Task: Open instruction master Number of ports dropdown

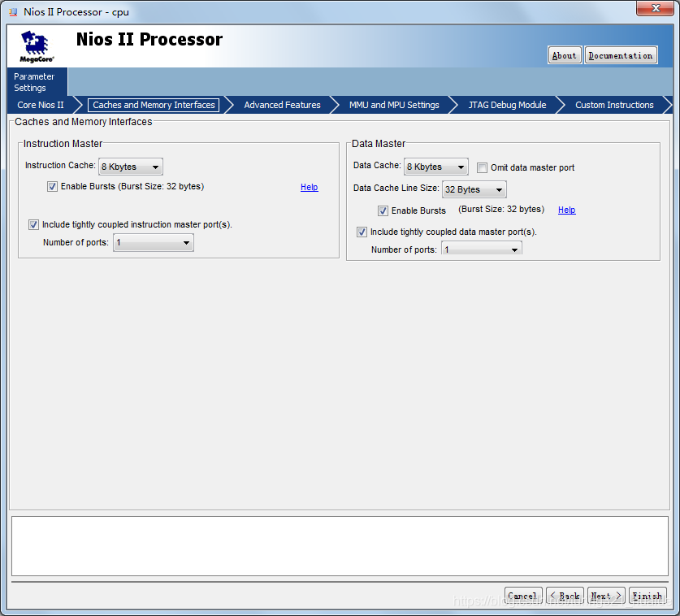Action: pos(153,242)
